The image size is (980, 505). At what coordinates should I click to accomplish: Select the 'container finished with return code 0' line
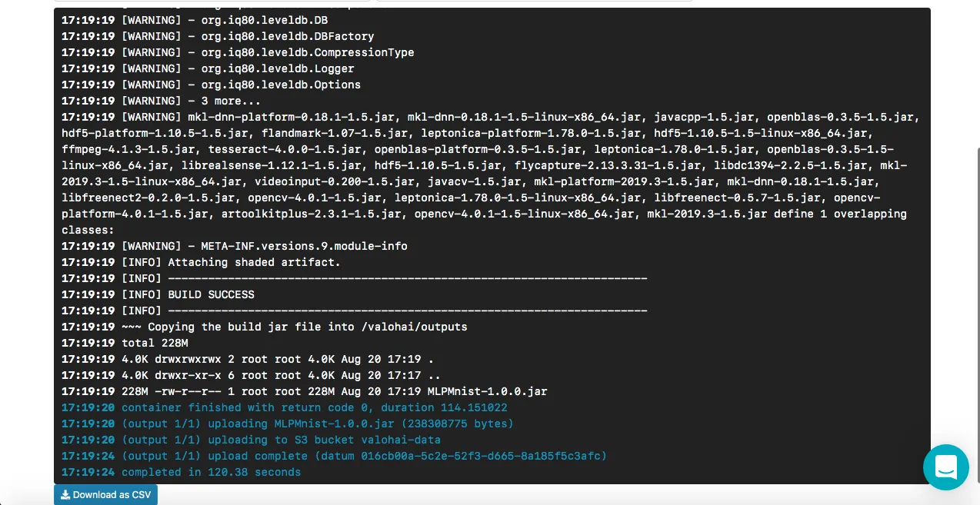point(285,407)
